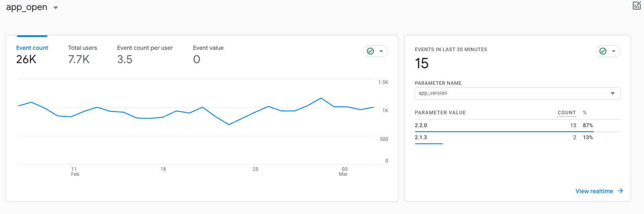Click the 11 Feb date label on chart axis
Viewport: 644px width, 214px height.
coord(75,172)
